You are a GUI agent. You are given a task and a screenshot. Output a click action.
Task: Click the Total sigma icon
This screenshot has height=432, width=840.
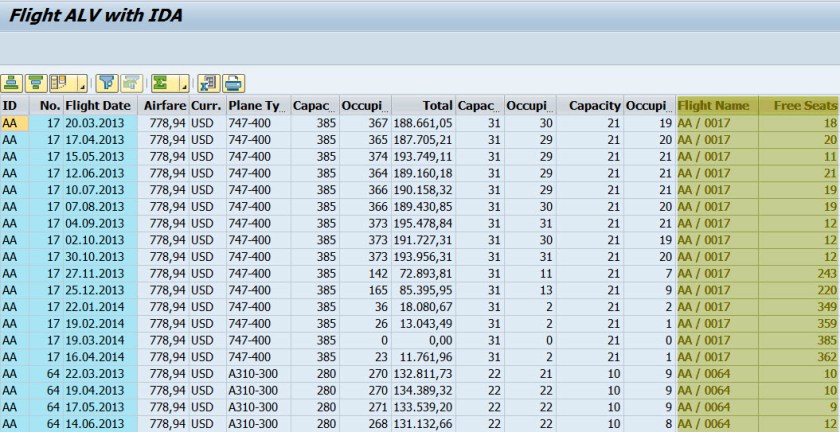point(160,84)
